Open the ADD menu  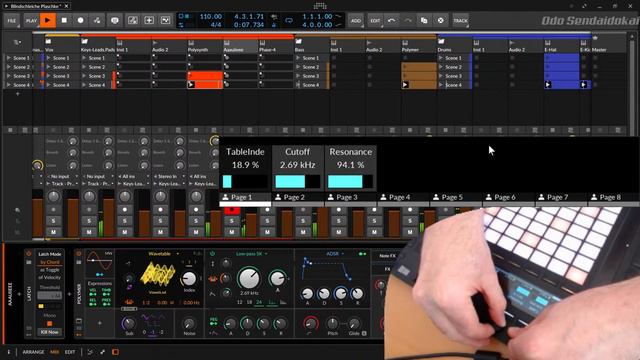point(356,20)
